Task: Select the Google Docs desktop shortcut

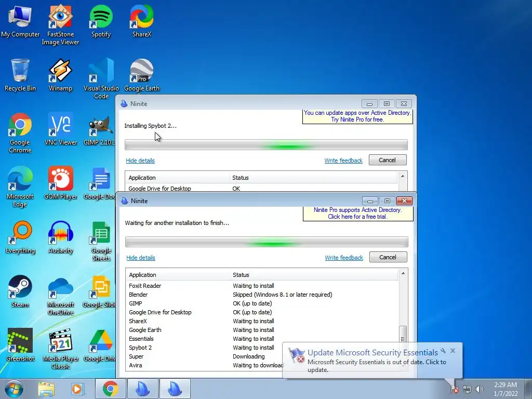Action: click(x=99, y=183)
